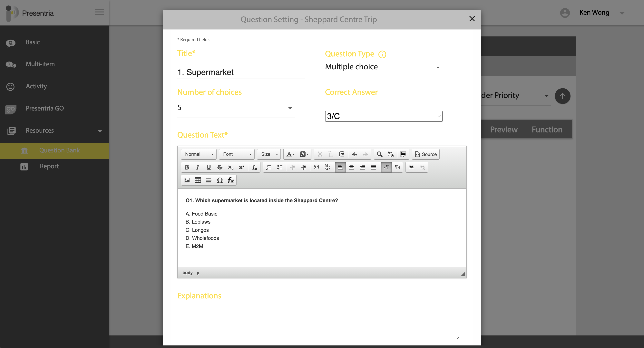This screenshot has height=348, width=644.
Task: Open the Size dropdown
Action: 269,154
